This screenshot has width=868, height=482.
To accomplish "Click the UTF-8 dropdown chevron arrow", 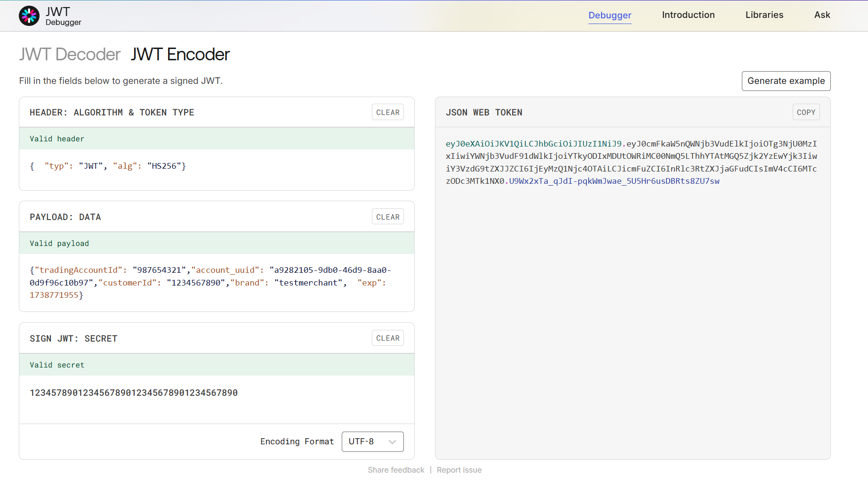I will pyautogui.click(x=392, y=442).
